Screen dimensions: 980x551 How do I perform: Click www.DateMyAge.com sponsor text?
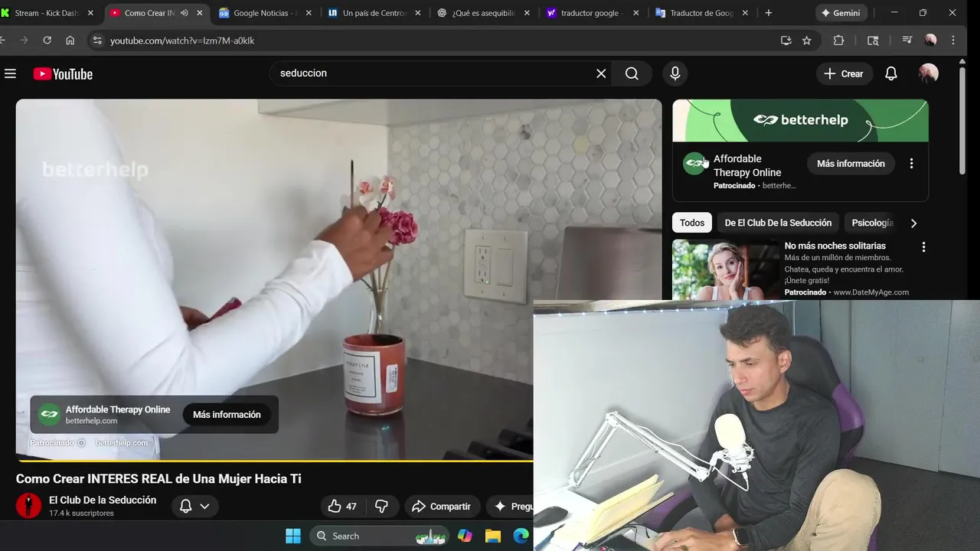[871, 292]
